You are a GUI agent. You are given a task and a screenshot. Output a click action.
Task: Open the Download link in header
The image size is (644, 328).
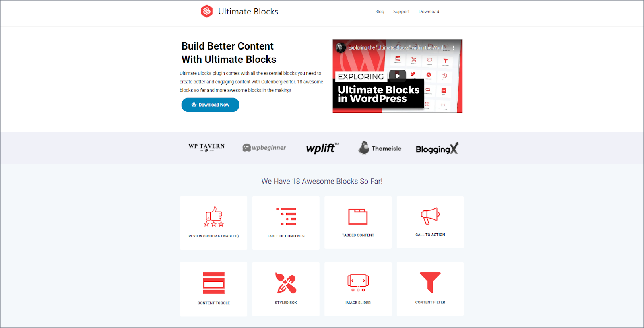tap(429, 12)
